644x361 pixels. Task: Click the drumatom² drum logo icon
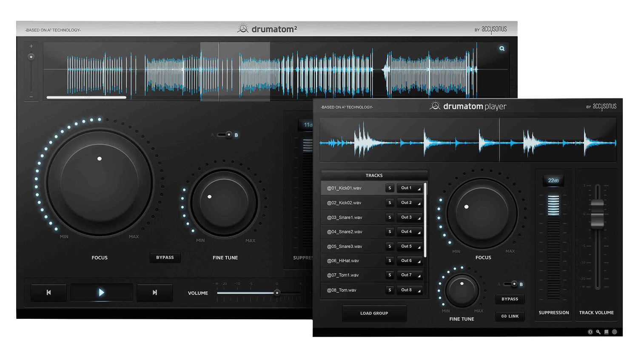[243, 29]
